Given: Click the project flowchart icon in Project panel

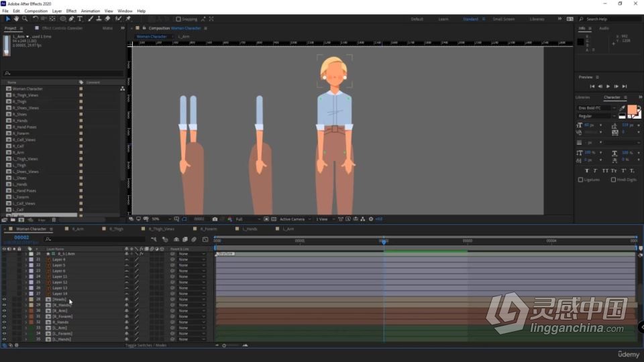Looking at the screenshot, I should pos(122,88).
